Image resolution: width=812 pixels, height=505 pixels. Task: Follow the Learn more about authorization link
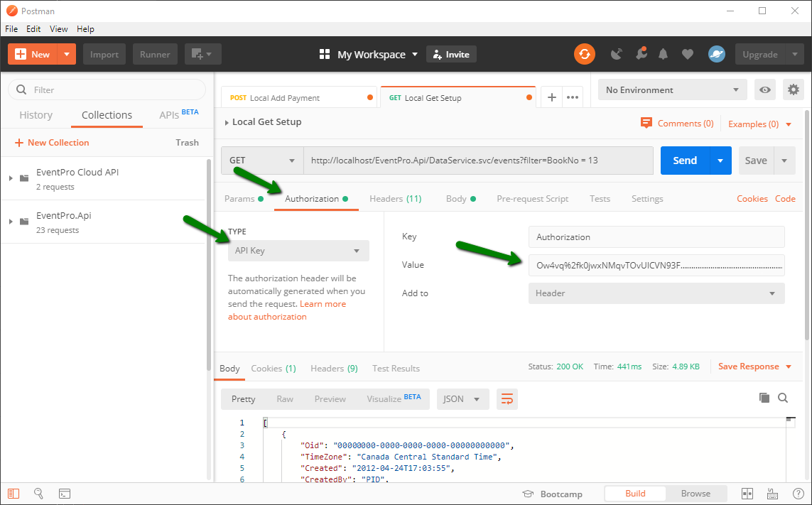(287, 310)
